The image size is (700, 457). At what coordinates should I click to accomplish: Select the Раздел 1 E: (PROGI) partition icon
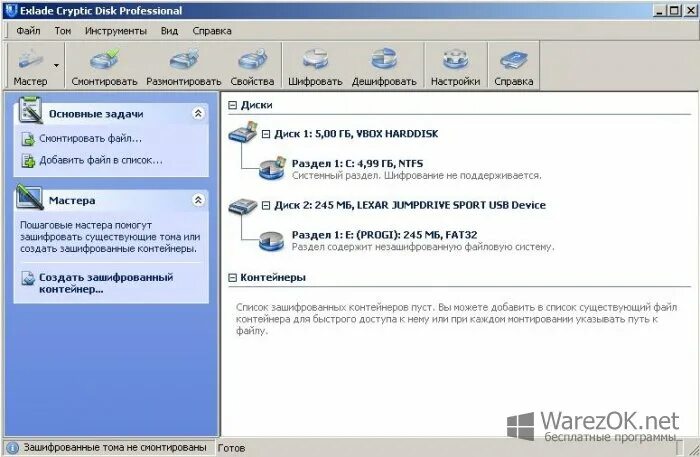pyautogui.click(x=271, y=241)
